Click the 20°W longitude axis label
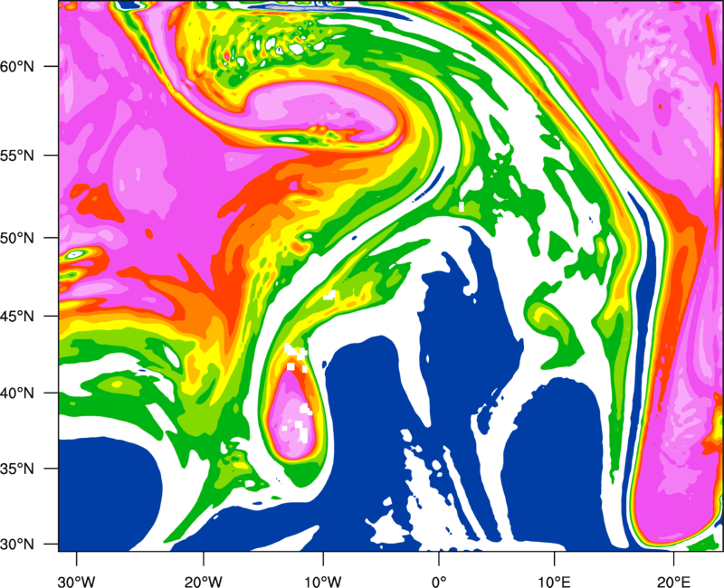724x588 pixels. point(204,582)
